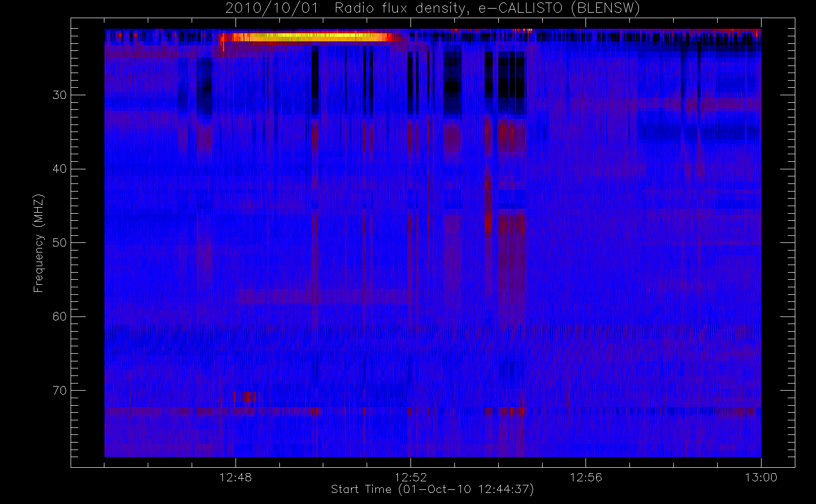Click the 'Frequency (MHZ)' y-axis label

38,243
